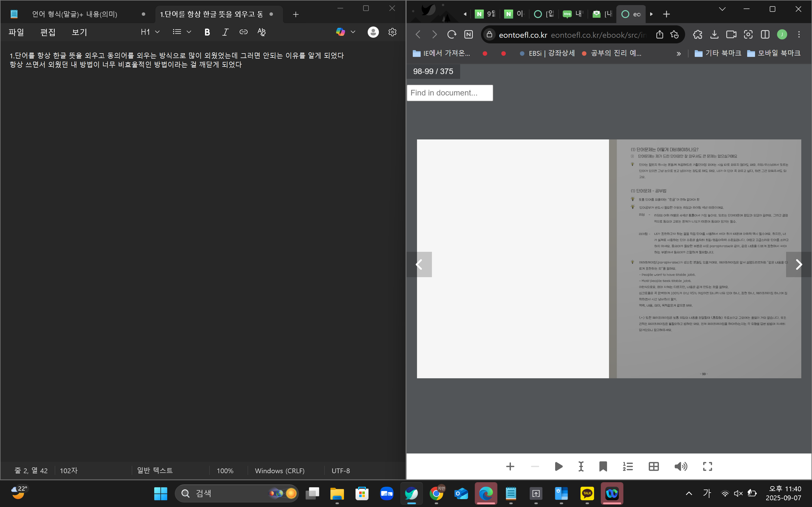Screen dimensions: 812x507
Task: Clear formatting with the toolbar icon
Action: (x=261, y=32)
